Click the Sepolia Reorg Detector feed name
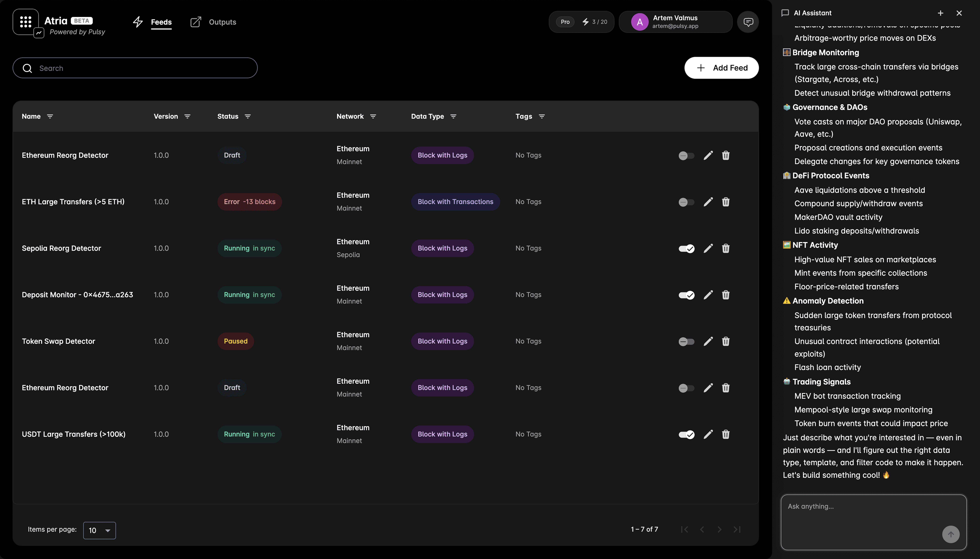 pyautogui.click(x=61, y=248)
